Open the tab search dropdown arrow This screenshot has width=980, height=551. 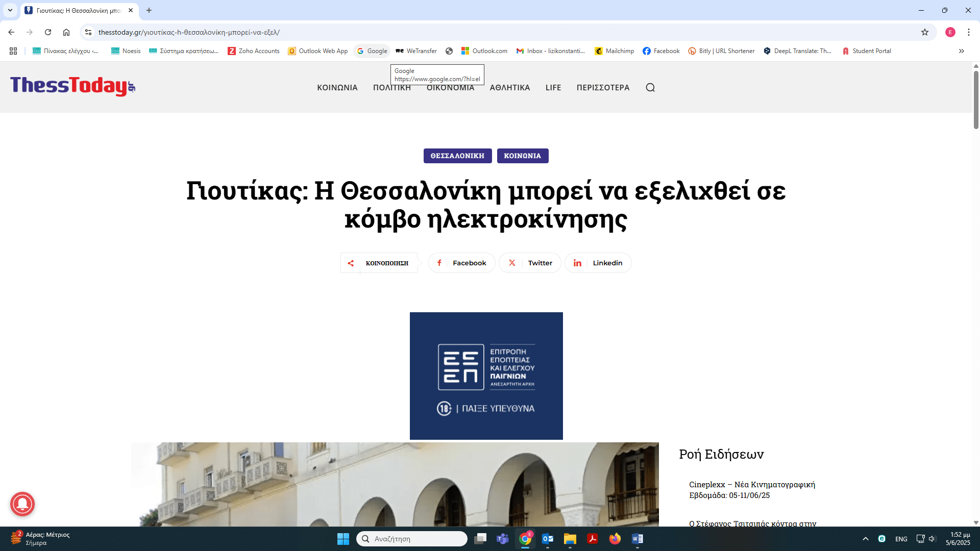tap(10, 10)
